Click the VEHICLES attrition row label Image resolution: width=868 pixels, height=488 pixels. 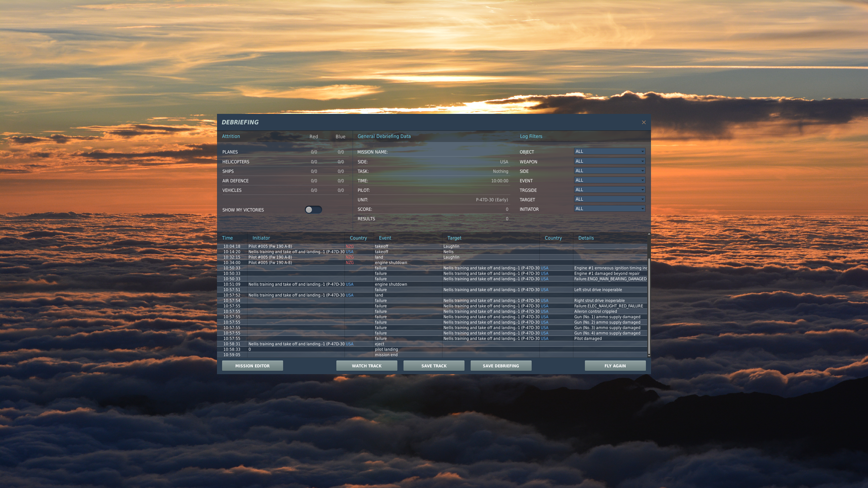tap(232, 190)
